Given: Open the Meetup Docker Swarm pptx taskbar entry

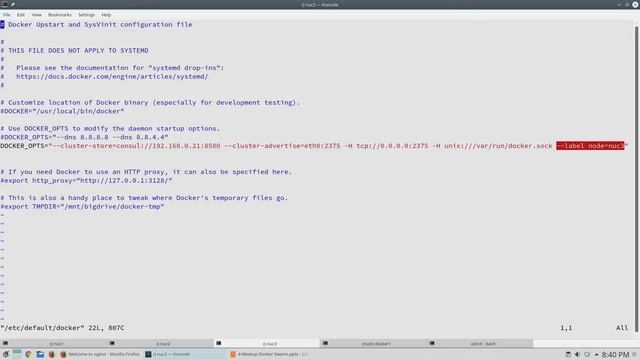Looking at the screenshot, I should [x=269, y=354].
